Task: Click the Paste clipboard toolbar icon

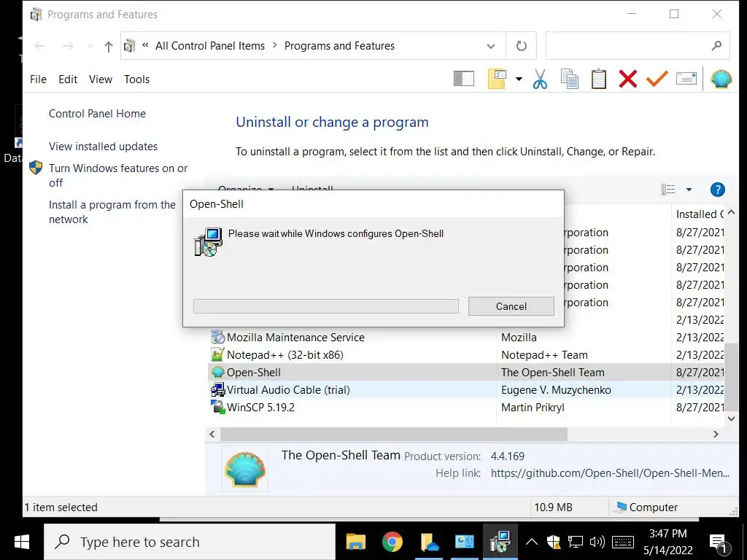Action: tap(599, 79)
